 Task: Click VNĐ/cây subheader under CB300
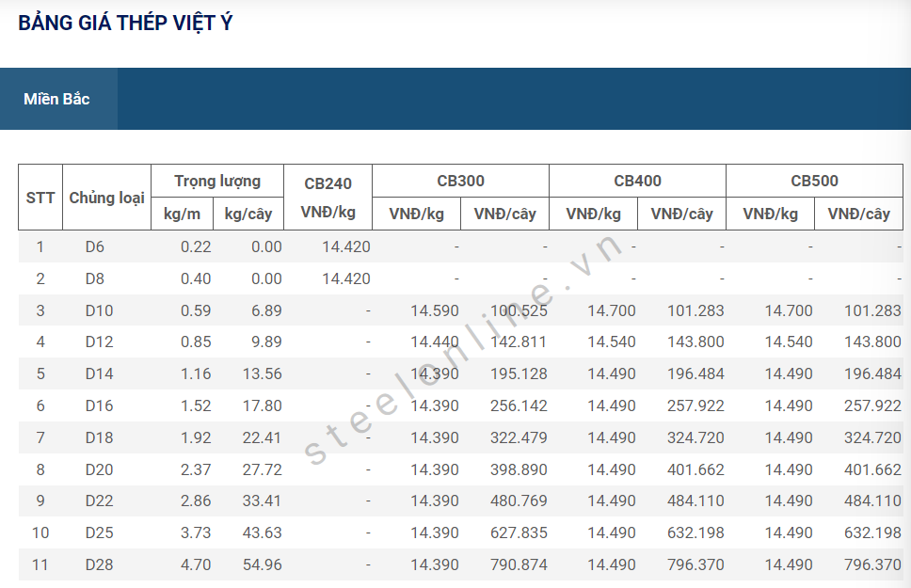[504, 214]
